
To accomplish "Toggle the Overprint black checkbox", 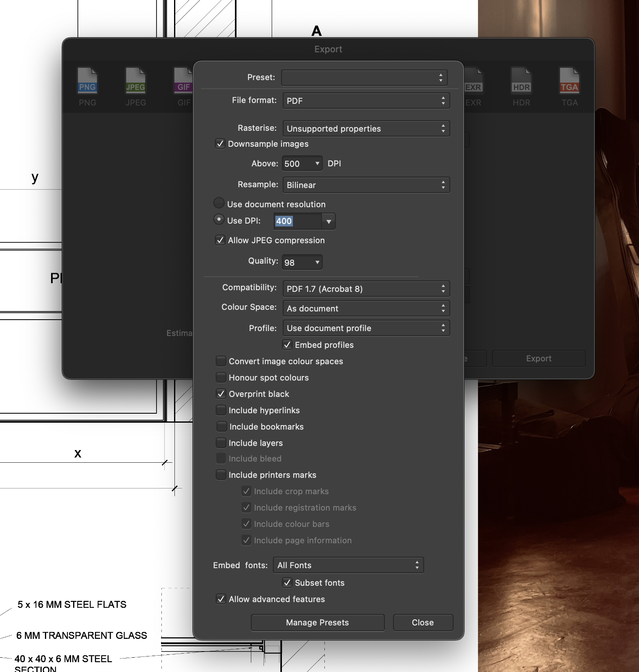I will pos(221,394).
